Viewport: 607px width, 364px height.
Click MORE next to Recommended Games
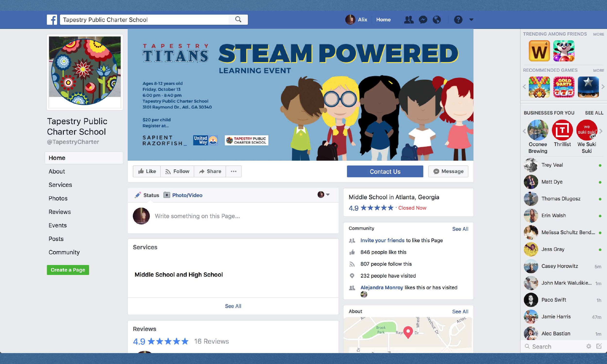coord(599,70)
